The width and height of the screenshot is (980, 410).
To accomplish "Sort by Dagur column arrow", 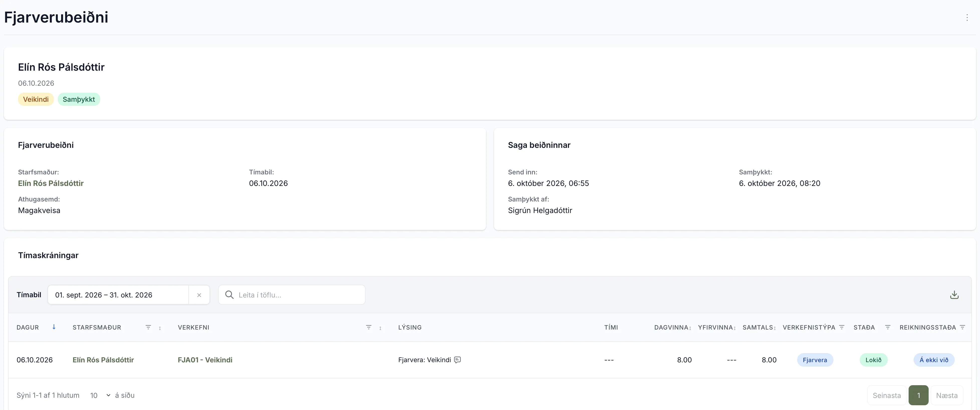I will (54, 327).
